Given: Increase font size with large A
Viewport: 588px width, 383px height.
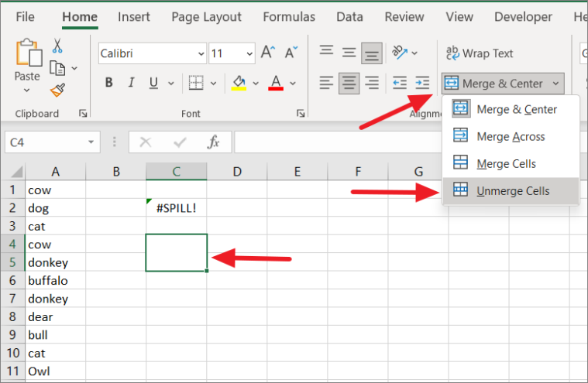Looking at the screenshot, I should click(268, 53).
